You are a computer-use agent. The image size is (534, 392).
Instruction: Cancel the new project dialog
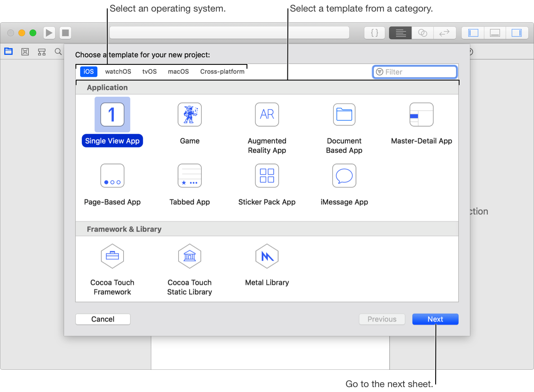103,319
